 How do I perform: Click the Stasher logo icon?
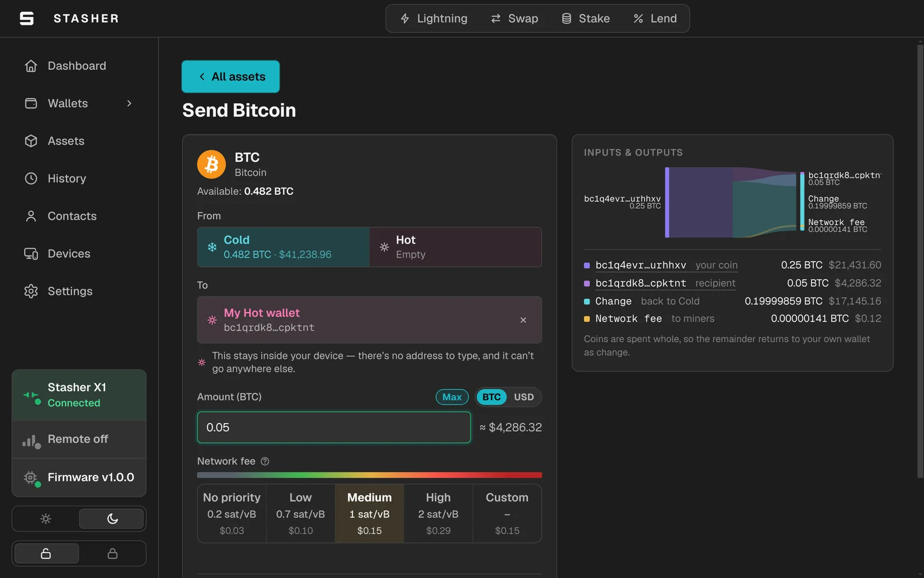click(27, 18)
